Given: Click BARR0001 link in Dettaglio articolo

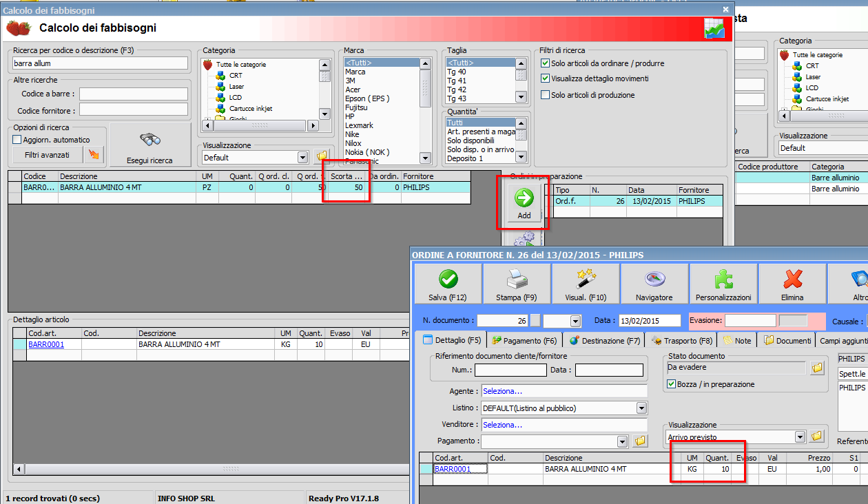Looking at the screenshot, I should 46,344.
